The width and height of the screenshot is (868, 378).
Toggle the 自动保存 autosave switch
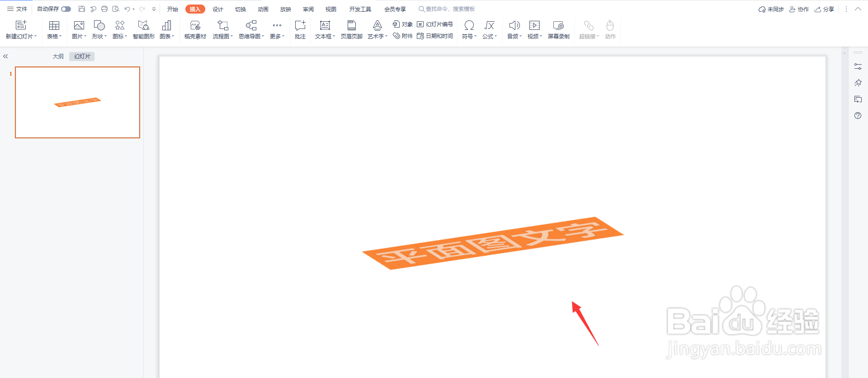click(x=66, y=9)
